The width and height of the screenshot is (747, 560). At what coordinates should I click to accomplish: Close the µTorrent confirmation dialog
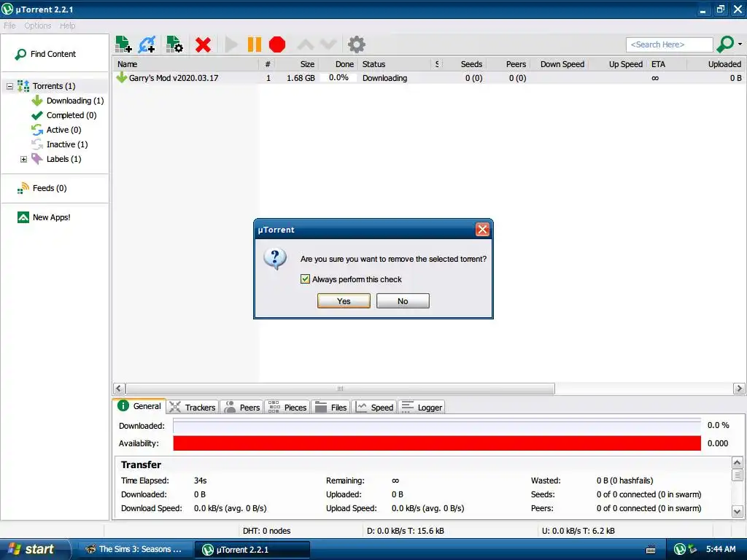[482, 230]
